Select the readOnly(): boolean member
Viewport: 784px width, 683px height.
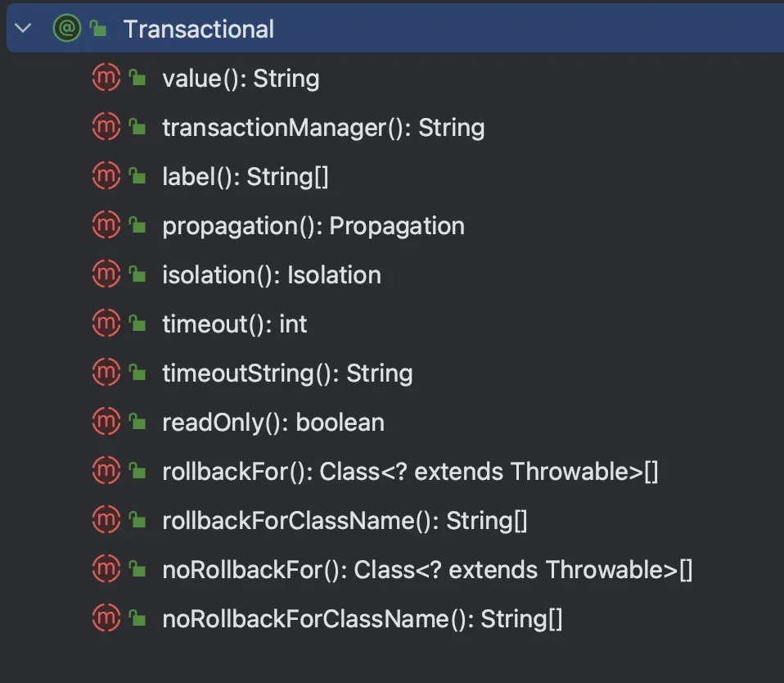tap(273, 423)
